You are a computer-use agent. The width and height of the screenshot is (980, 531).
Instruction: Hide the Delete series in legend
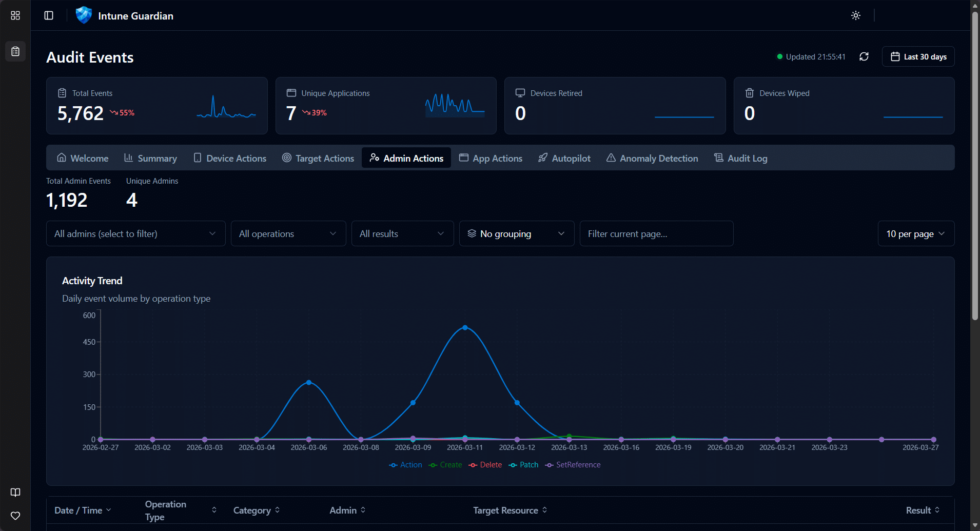point(485,465)
